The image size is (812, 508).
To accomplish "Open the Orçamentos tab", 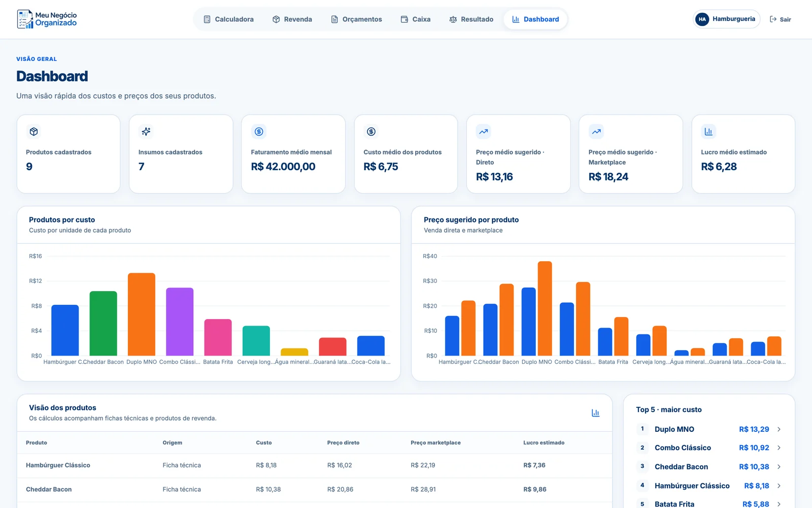I will [x=356, y=19].
